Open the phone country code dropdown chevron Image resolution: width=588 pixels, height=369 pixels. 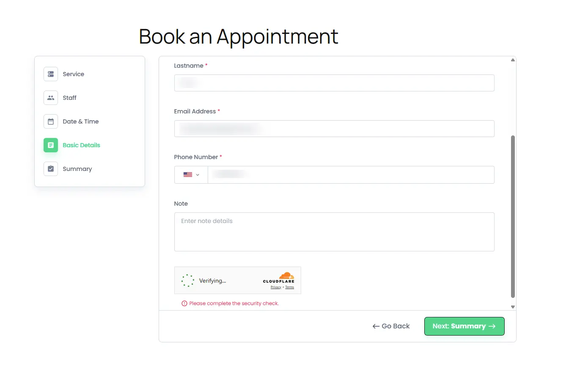(198, 175)
